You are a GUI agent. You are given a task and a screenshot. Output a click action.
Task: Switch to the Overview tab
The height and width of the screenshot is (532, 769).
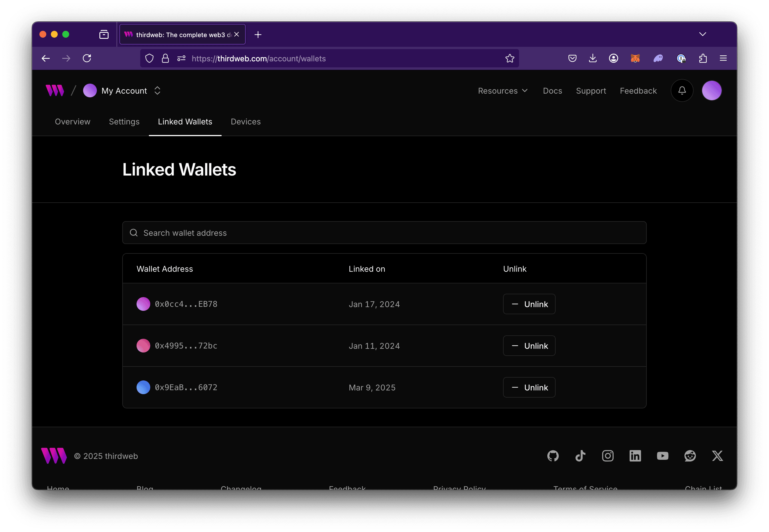pos(72,122)
